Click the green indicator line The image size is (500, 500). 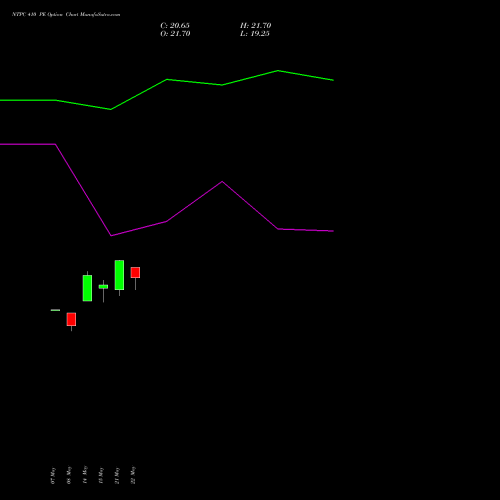point(167,80)
